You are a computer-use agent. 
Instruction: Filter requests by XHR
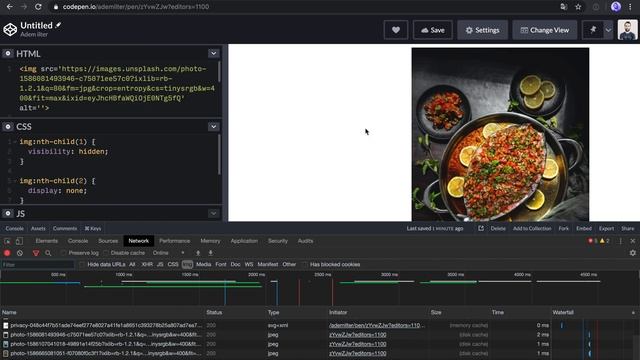pyautogui.click(x=147, y=264)
